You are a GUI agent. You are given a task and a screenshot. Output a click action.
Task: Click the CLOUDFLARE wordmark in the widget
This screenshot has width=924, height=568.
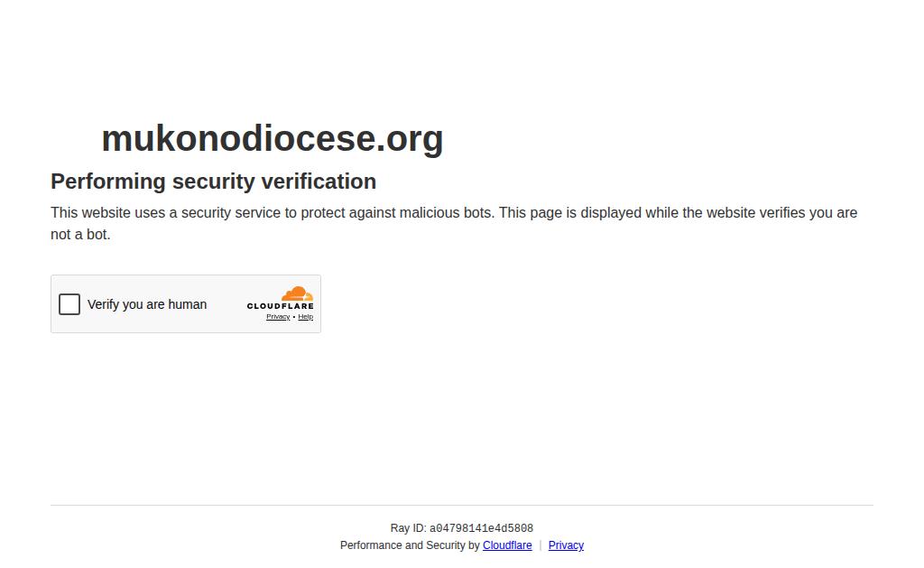[x=281, y=306]
